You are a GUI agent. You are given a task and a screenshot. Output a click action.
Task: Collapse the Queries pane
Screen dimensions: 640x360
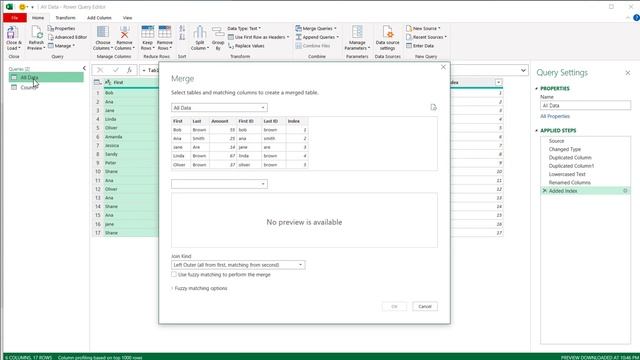coord(84,68)
